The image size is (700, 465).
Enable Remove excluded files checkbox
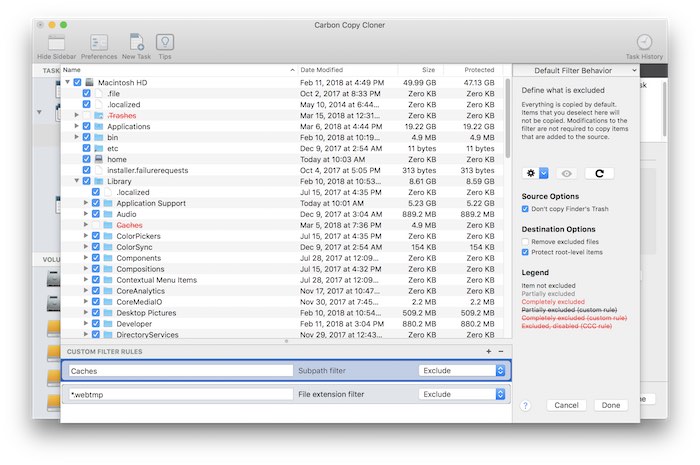(x=525, y=241)
